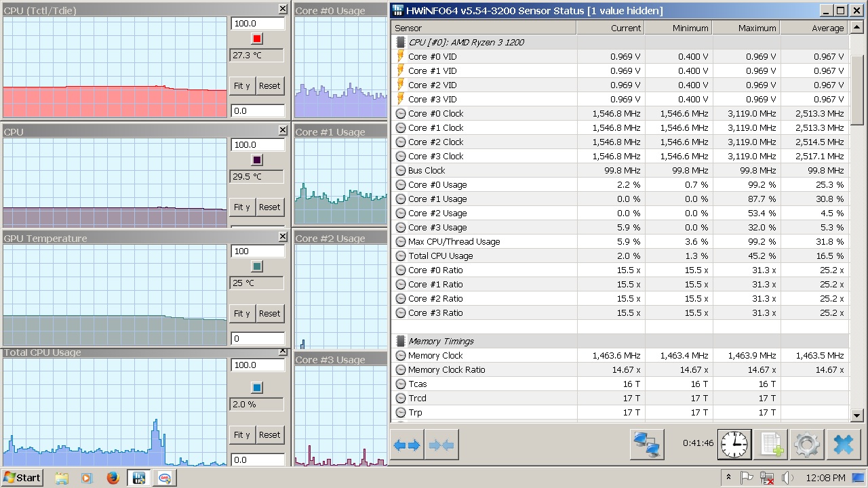868x488 pixels.
Task: Click the teal color swatch in GPU Temperature graph
Action: point(257,266)
